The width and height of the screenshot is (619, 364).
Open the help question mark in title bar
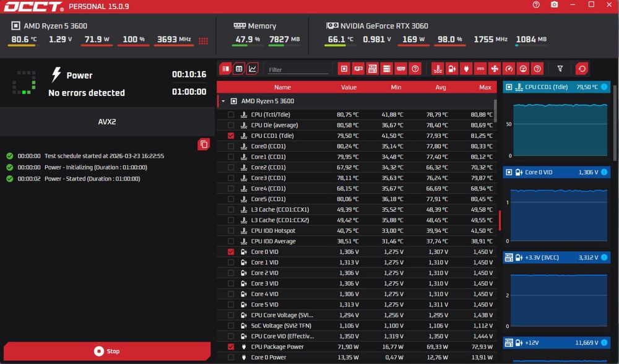click(536, 5)
